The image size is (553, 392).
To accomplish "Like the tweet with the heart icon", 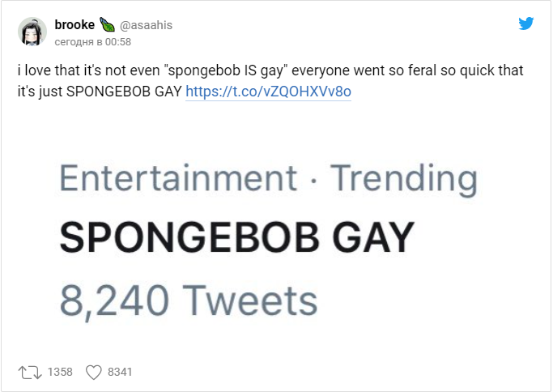I will [93, 372].
